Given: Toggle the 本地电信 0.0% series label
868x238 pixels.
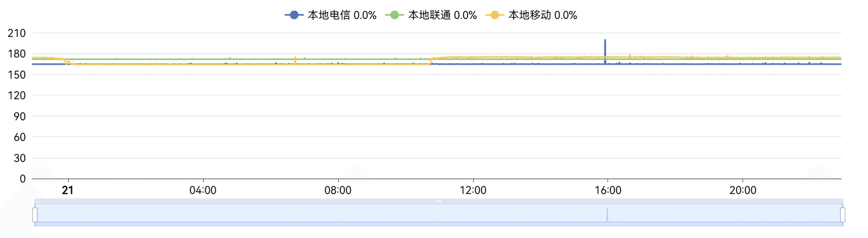Looking at the screenshot, I should click(x=342, y=15).
